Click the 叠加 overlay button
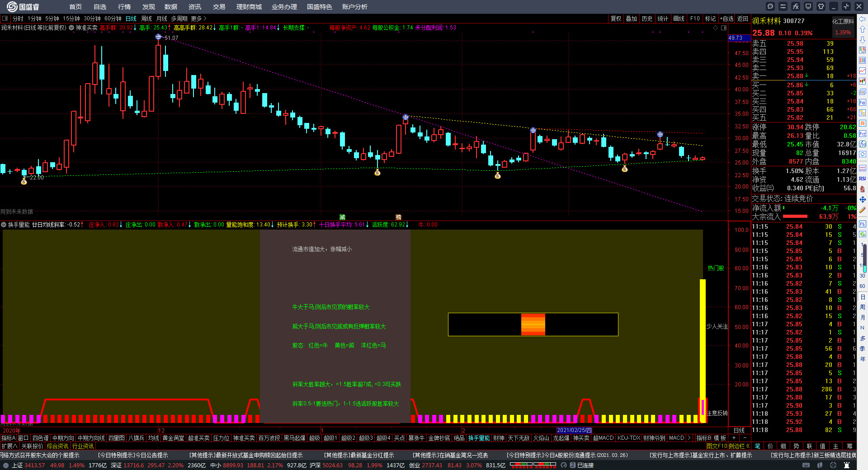Viewport: 868px width, 470px height. 631,19
